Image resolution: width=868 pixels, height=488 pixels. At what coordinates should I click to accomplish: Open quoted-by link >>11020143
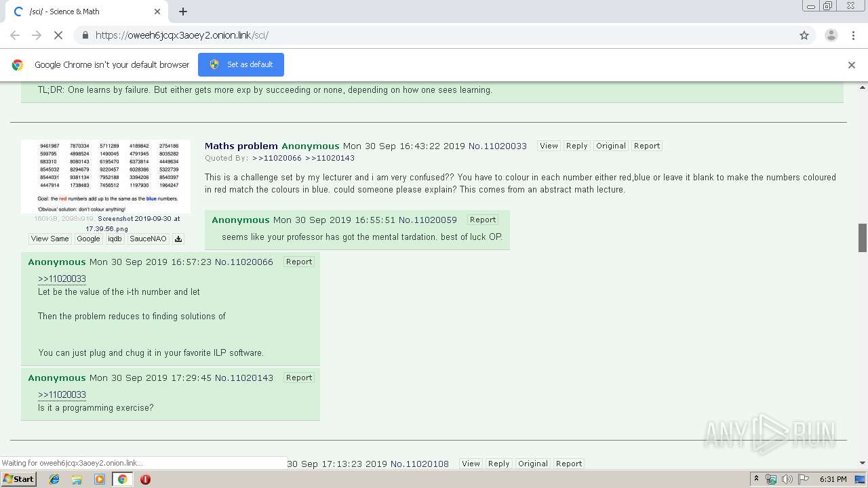[330, 158]
